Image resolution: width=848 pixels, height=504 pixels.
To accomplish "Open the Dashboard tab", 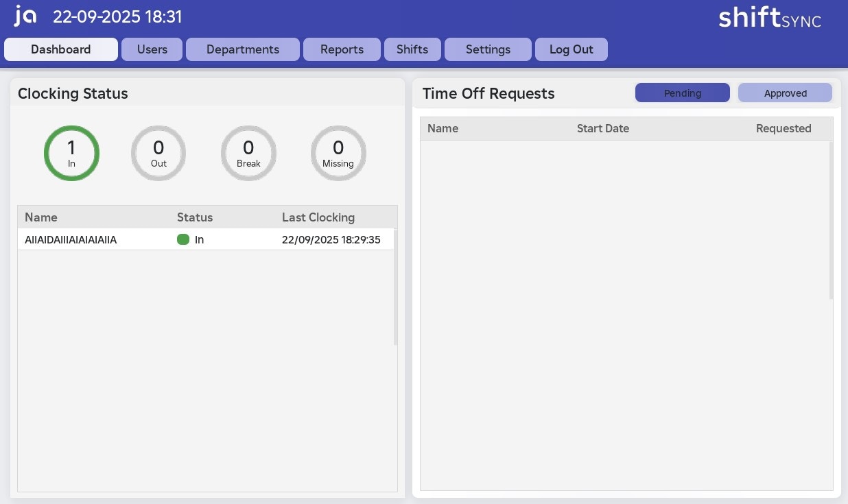I will (x=61, y=49).
